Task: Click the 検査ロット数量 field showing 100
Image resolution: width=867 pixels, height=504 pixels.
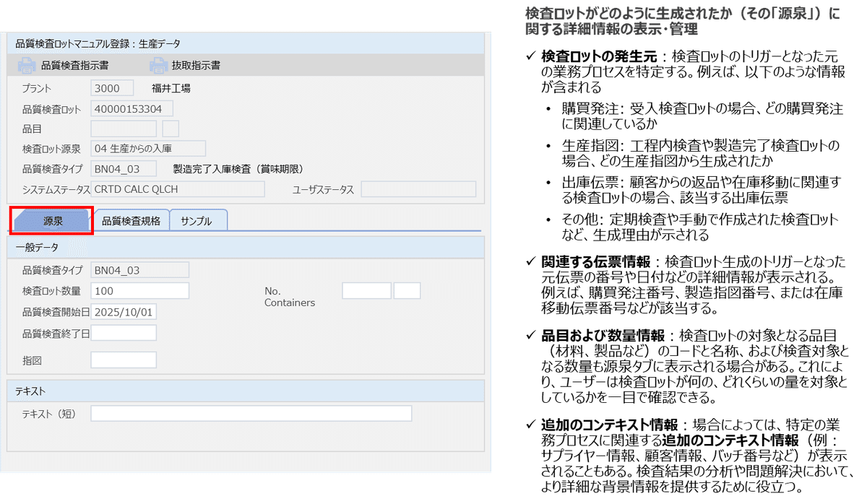Action: click(139, 291)
